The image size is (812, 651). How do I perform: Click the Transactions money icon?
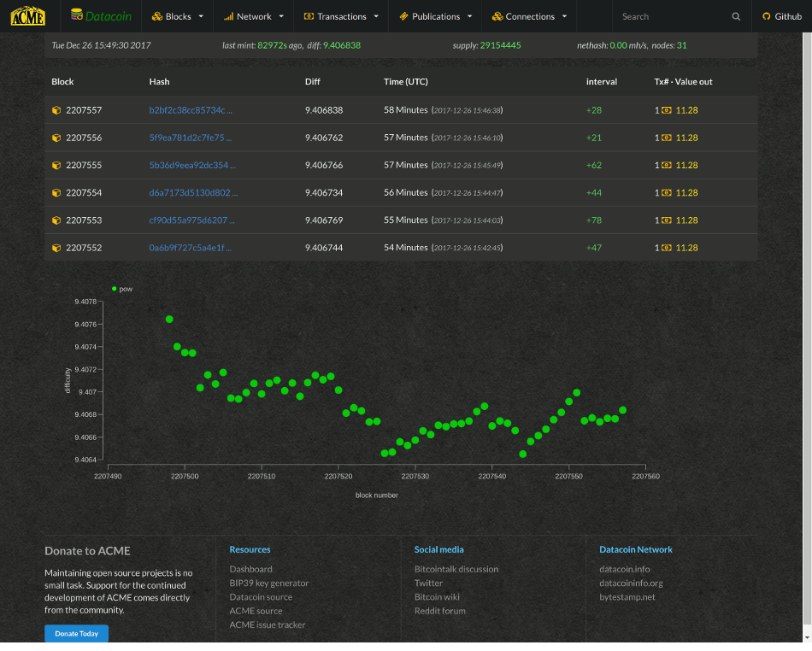309,16
